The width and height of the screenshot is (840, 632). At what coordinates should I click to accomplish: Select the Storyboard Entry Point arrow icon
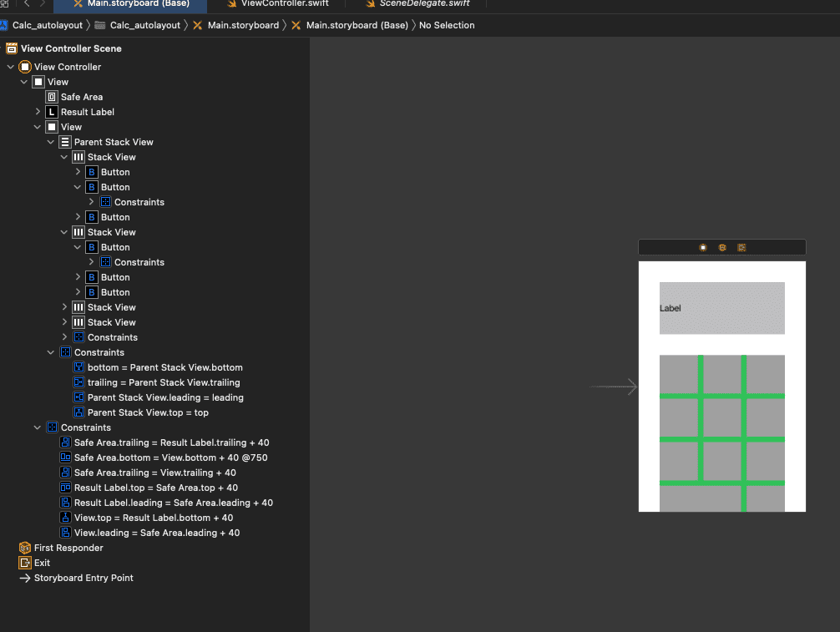click(25, 578)
